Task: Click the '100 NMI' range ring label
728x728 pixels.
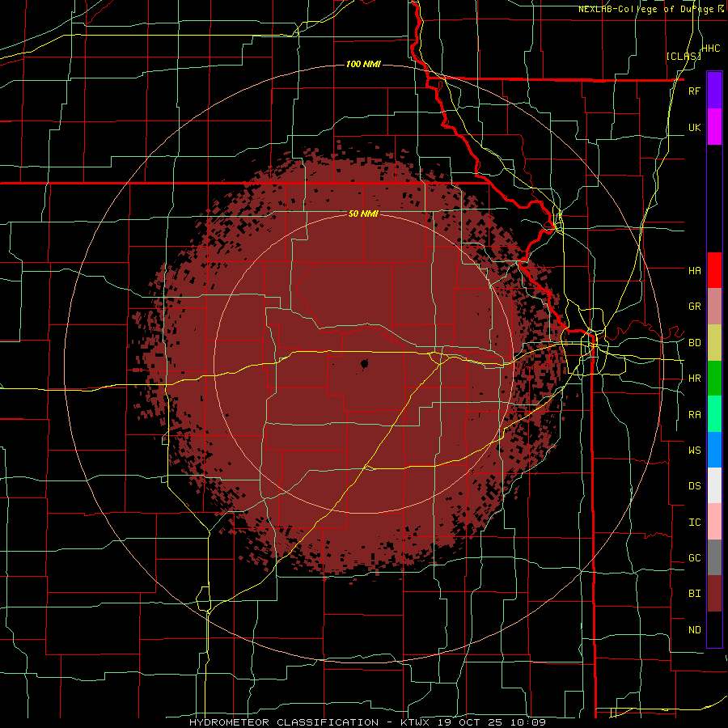Action: 363,64
